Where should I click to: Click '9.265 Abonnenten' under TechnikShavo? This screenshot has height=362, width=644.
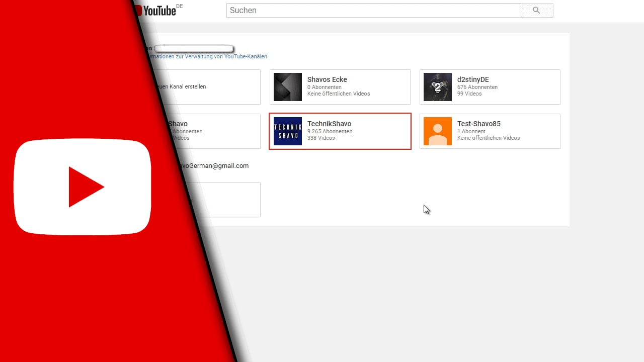[x=330, y=132]
